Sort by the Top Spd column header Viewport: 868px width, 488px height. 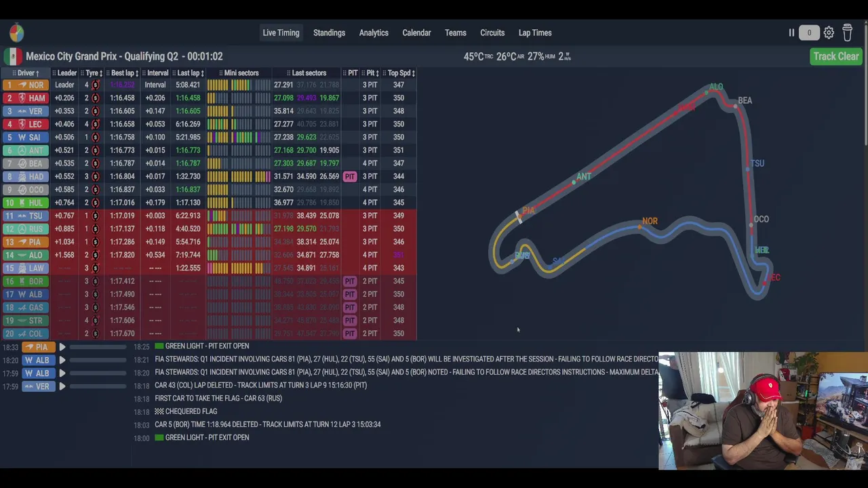click(x=400, y=73)
